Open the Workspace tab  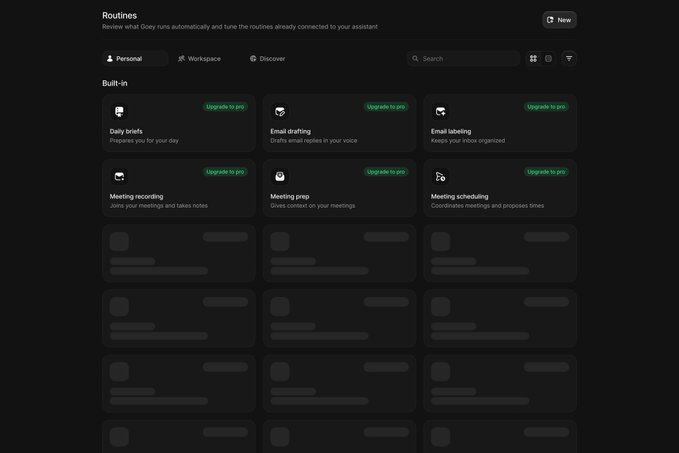click(x=200, y=58)
